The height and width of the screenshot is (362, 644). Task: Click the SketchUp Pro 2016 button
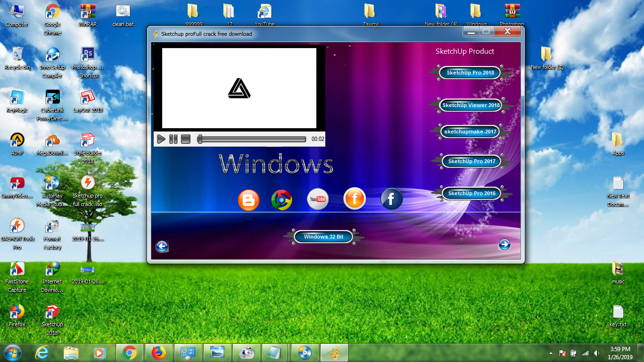point(471,193)
